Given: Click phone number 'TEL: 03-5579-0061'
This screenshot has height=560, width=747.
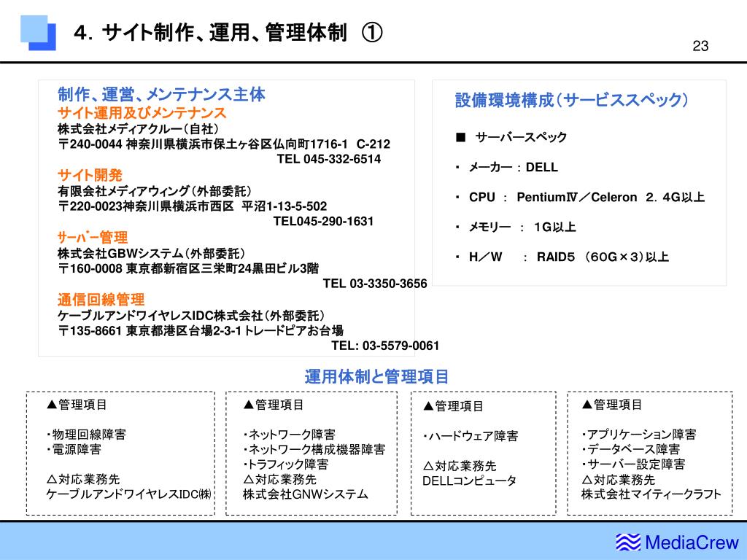Looking at the screenshot, I should point(385,346).
